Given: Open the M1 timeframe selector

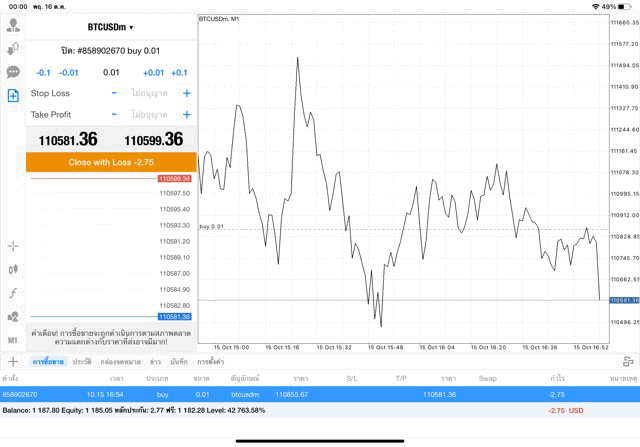Looking at the screenshot, I should tap(13, 341).
